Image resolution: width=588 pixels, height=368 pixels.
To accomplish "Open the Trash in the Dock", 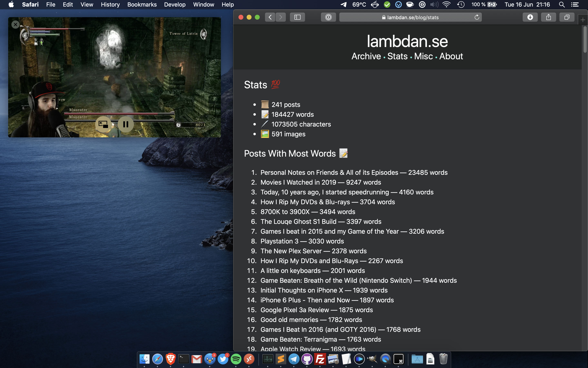I will (443, 359).
